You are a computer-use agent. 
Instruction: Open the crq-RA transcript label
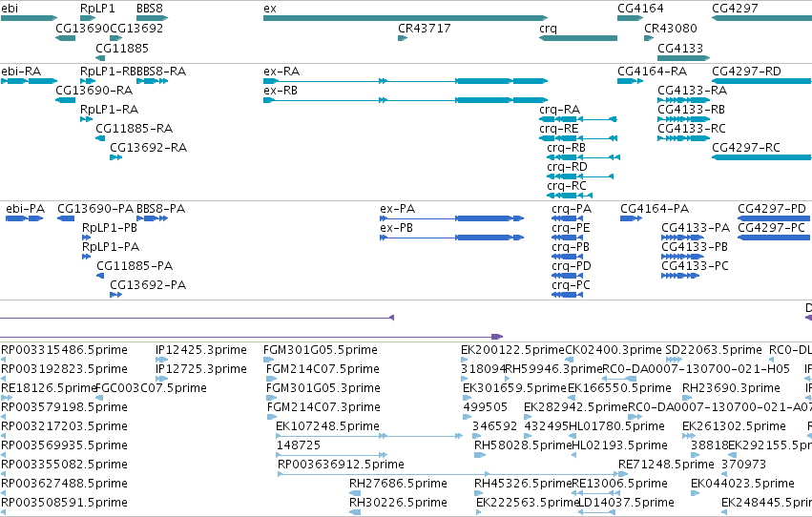560,109
